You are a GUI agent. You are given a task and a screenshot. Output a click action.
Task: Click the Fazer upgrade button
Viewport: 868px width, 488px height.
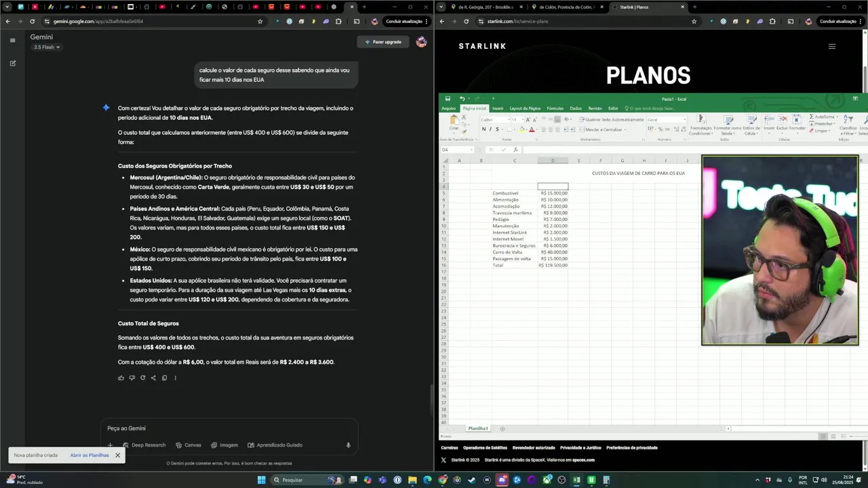coord(383,42)
